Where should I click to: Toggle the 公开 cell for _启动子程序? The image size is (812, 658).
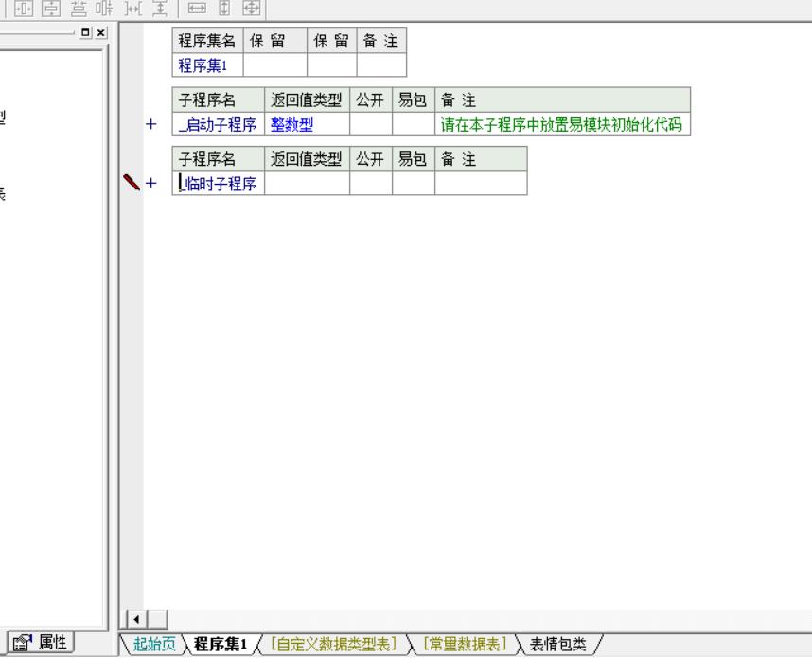click(x=371, y=125)
